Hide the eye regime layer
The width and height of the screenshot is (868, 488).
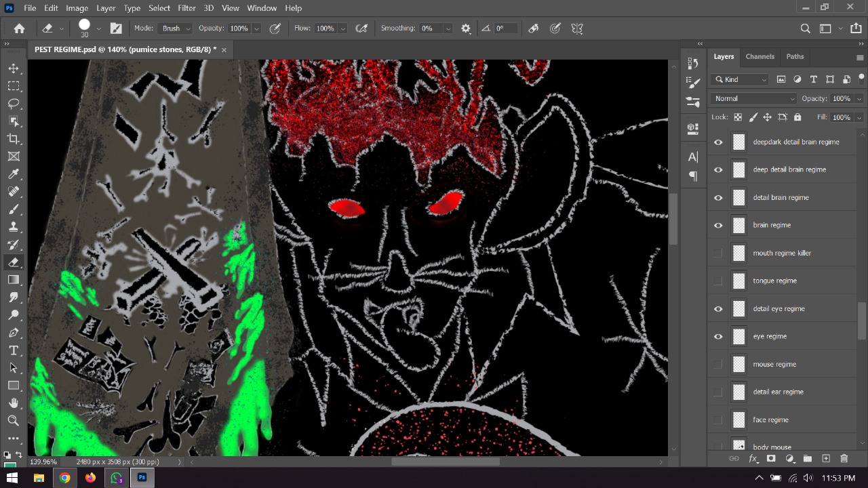tap(718, 337)
